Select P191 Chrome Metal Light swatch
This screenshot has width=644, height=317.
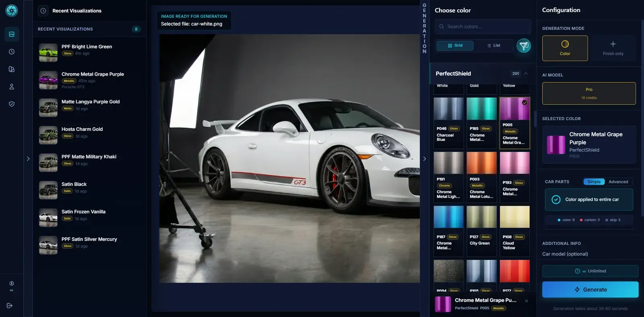pos(448,177)
